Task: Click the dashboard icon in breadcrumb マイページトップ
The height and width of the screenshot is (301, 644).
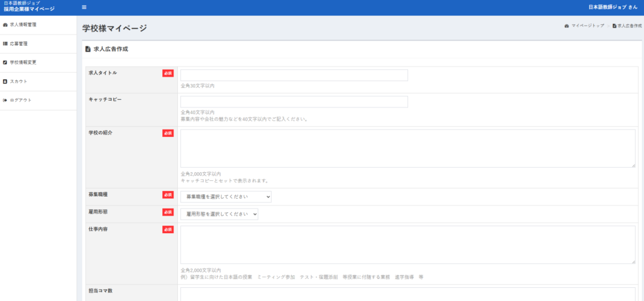Action: click(567, 26)
